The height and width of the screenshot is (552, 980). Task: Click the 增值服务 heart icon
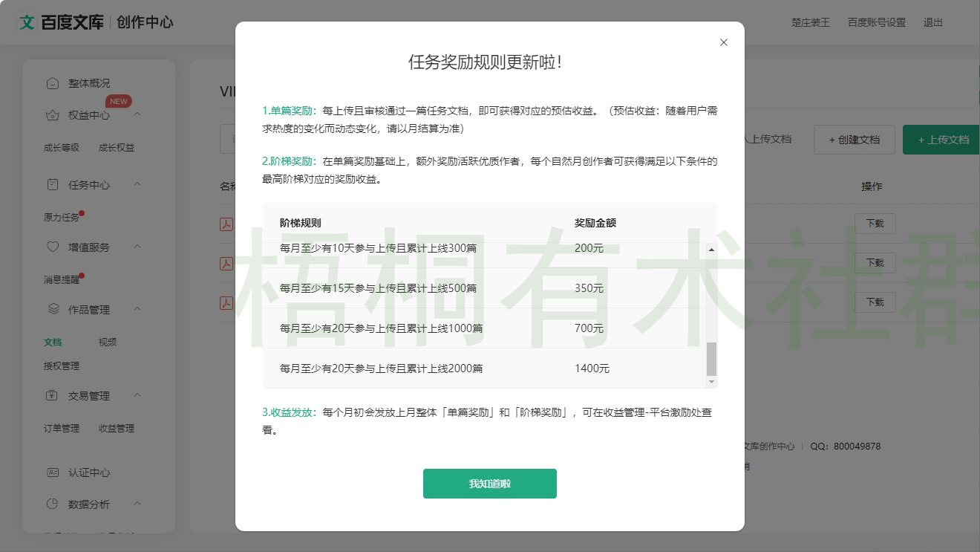pos(52,247)
